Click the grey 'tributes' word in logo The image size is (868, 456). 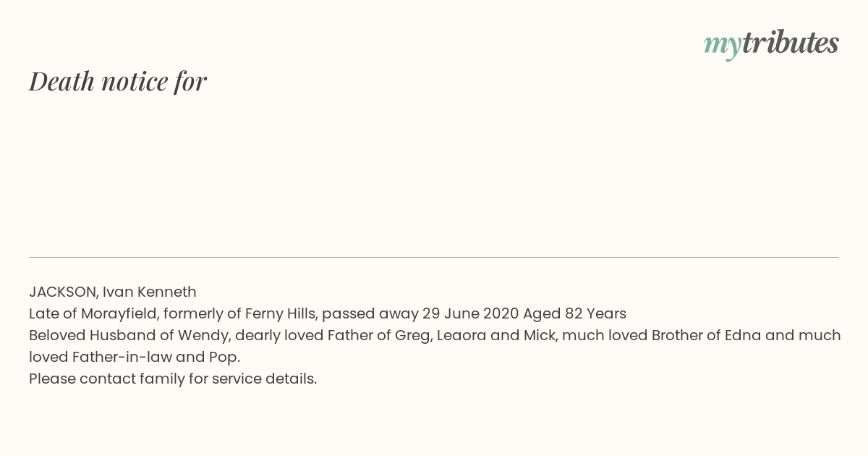point(791,43)
